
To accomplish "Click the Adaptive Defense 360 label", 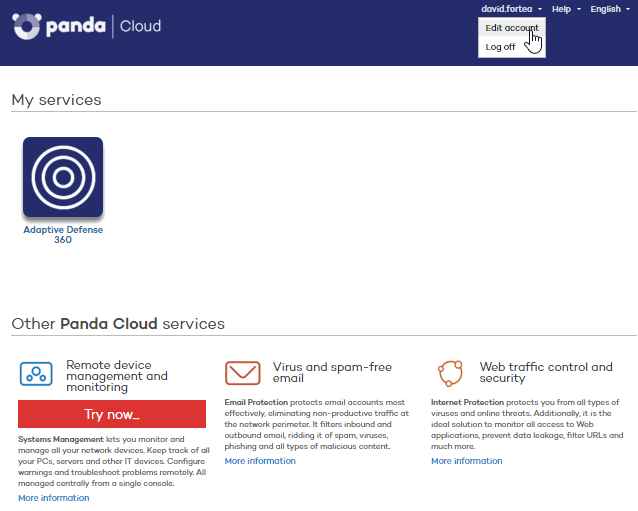I will coord(63,235).
